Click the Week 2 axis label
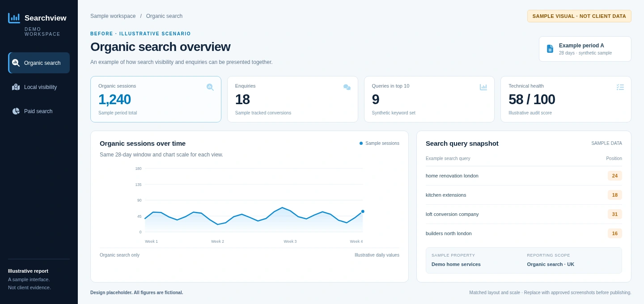Viewport: 644px width, 304px height. click(218, 241)
